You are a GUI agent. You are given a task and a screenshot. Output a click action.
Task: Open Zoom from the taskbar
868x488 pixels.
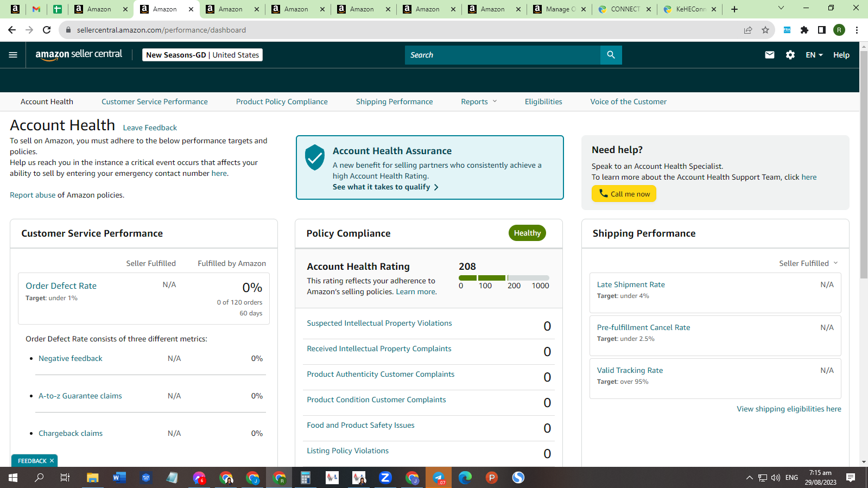pyautogui.click(x=385, y=478)
